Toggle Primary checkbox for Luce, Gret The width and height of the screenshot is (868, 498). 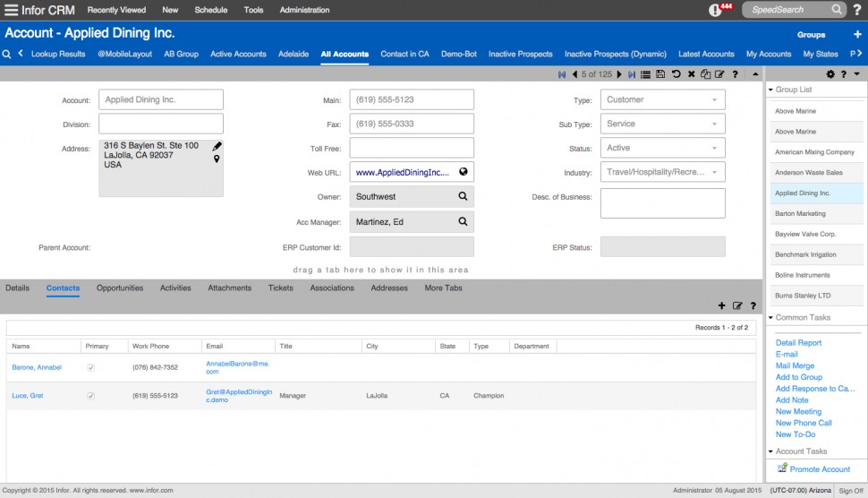pyautogui.click(x=90, y=396)
